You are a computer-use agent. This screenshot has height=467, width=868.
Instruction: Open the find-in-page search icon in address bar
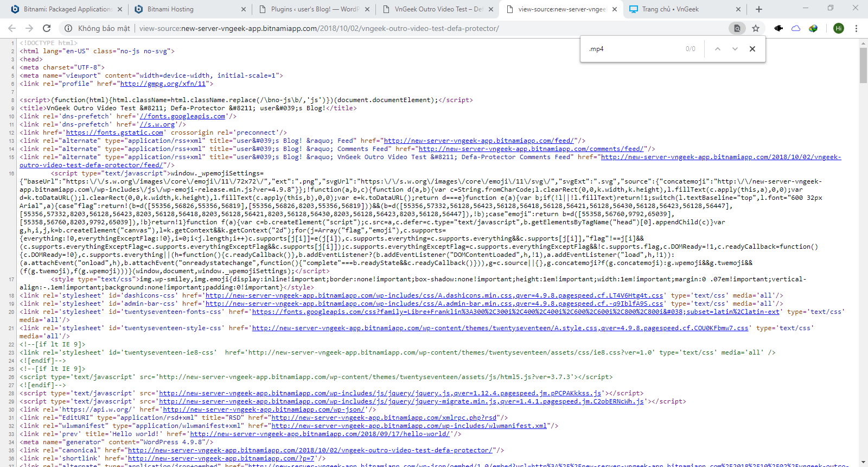click(x=737, y=28)
